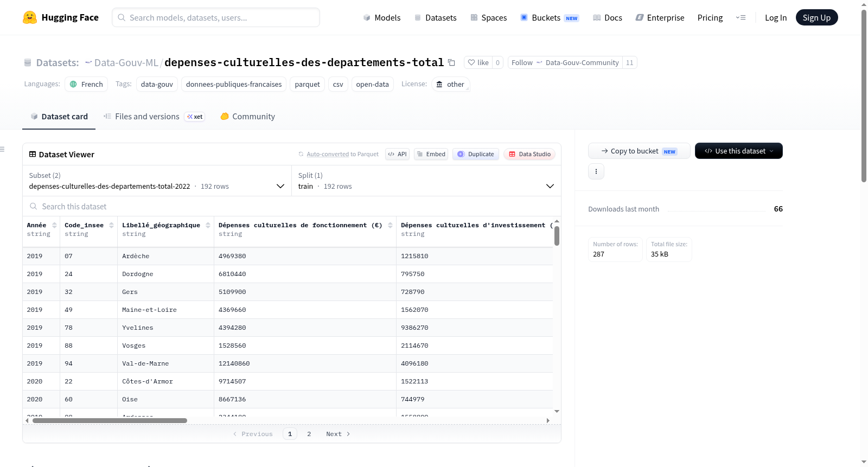Screen dimensions: 868x467
Task: Copy dataset name with the copy icon
Action: click(x=451, y=62)
